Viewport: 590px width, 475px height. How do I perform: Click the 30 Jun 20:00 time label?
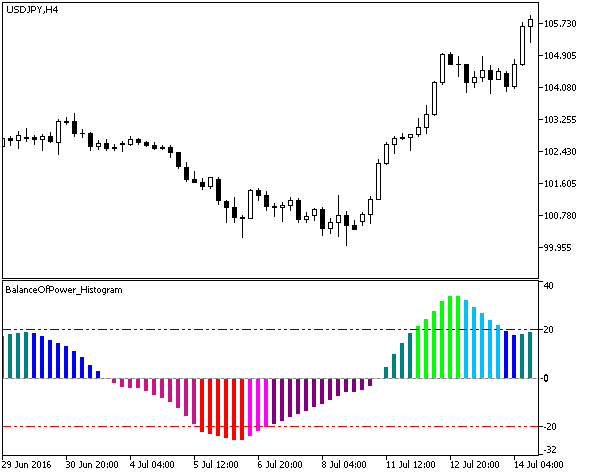click(92, 464)
